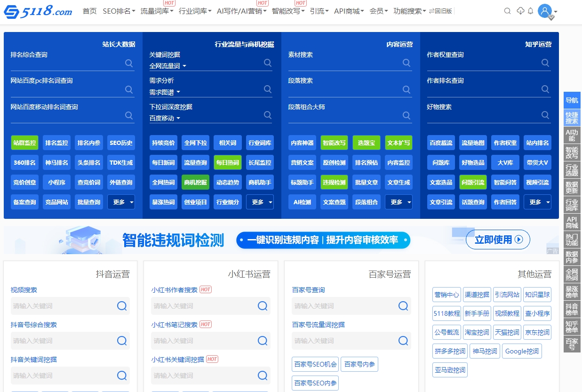Select the 智能改写 green tile
This screenshot has height=392, width=582.
point(334,143)
